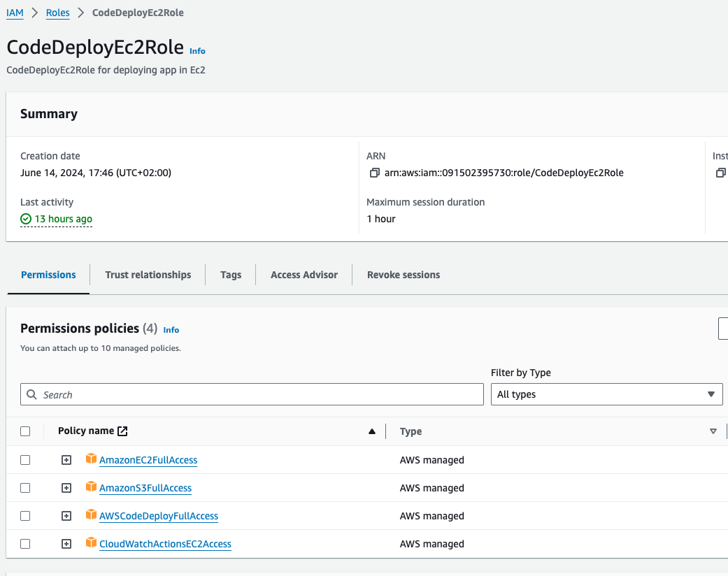Expand the AmazonEC2FullAccess policy details
This screenshot has height=576, width=728.
(x=66, y=460)
